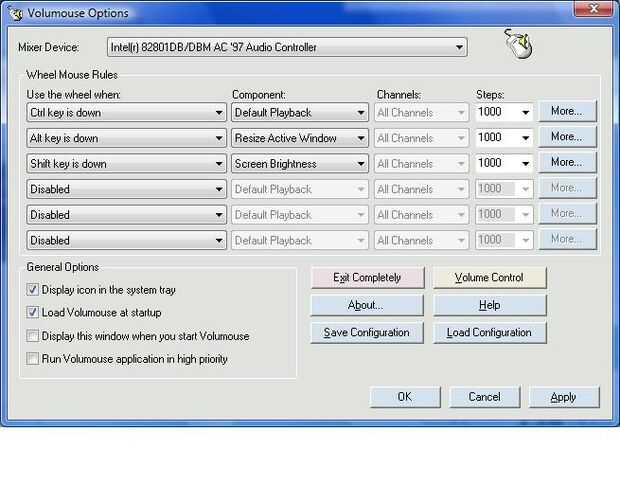Open the Shift key is down dropdown

[x=127, y=164]
